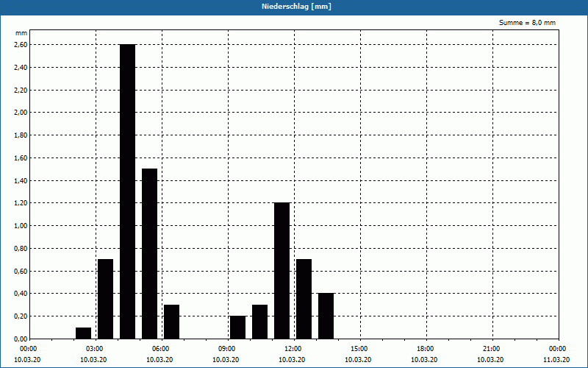Select the 1,40 y-axis label

click(21, 180)
